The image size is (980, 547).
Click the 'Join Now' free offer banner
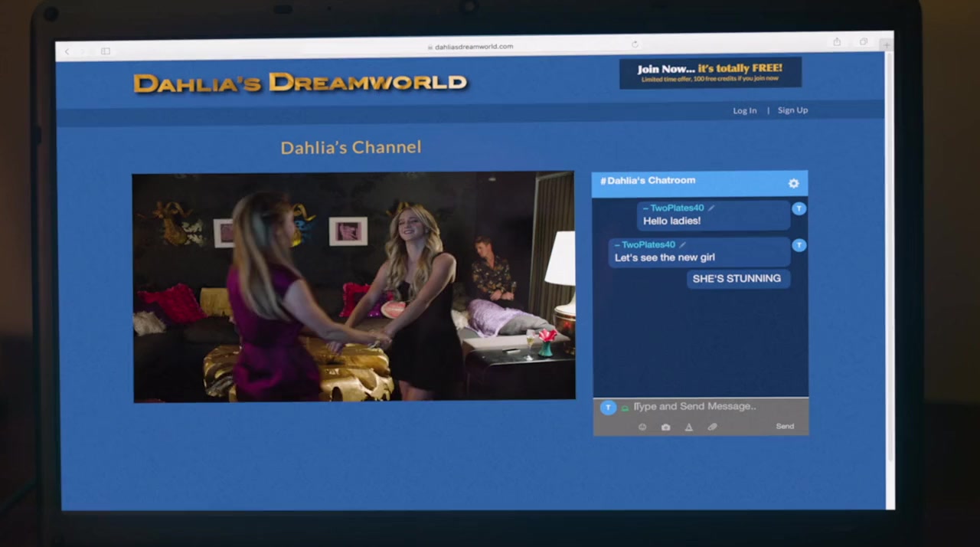(x=710, y=73)
